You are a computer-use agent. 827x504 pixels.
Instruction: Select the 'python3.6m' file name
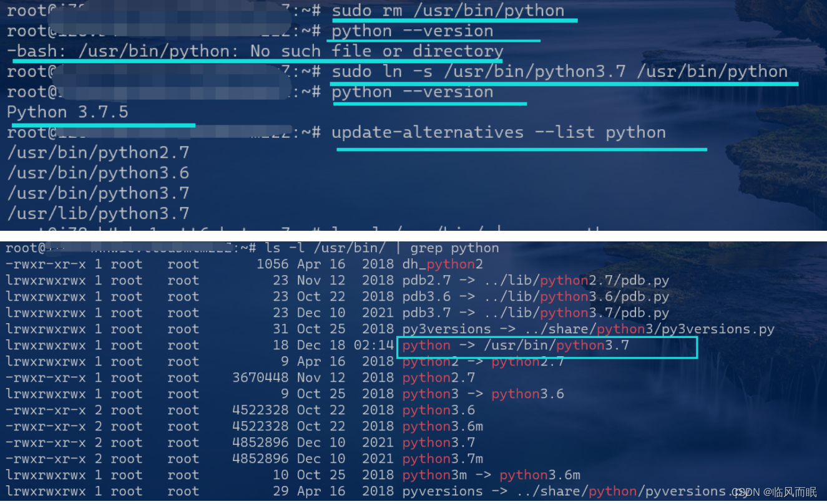click(x=443, y=427)
